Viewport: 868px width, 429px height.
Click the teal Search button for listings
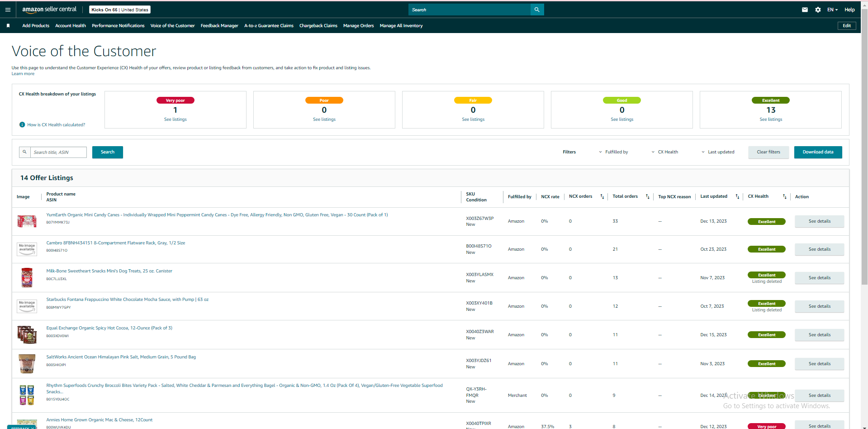coord(108,152)
